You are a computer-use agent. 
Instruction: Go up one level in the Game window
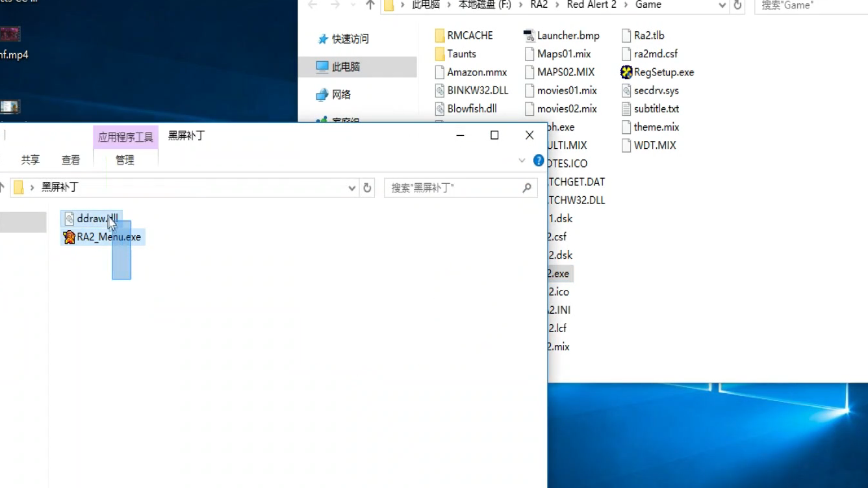tap(370, 5)
